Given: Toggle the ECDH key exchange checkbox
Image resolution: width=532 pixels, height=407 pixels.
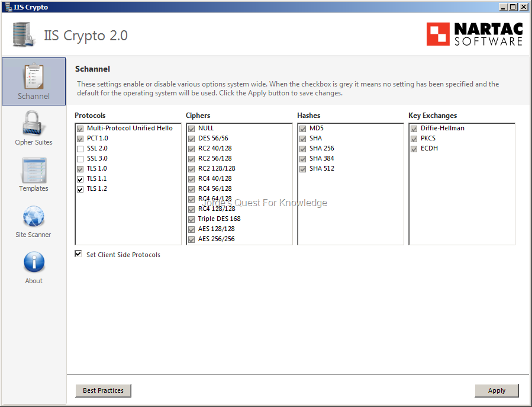Looking at the screenshot, I should [x=414, y=149].
